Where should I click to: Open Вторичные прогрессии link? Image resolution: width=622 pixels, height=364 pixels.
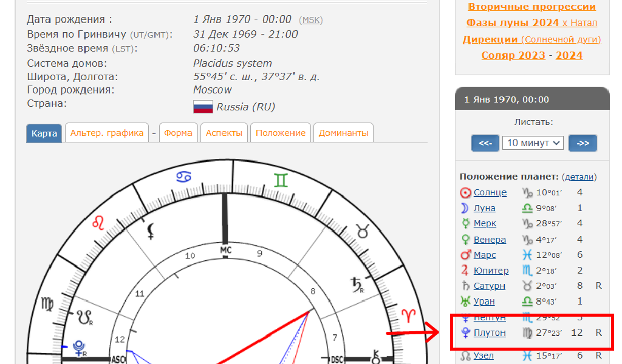tap(532, 7)
